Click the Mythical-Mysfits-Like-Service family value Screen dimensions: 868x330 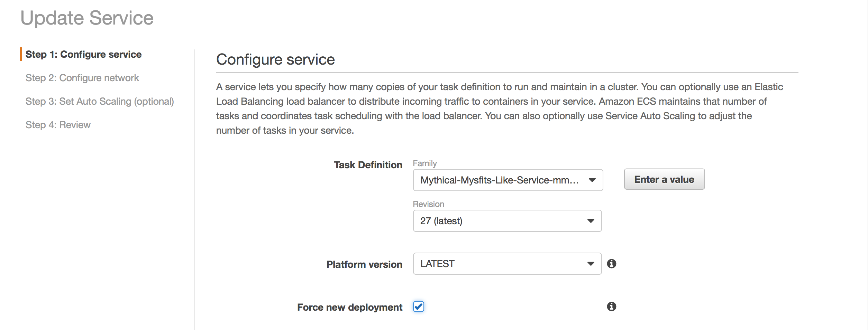(499, 180)
